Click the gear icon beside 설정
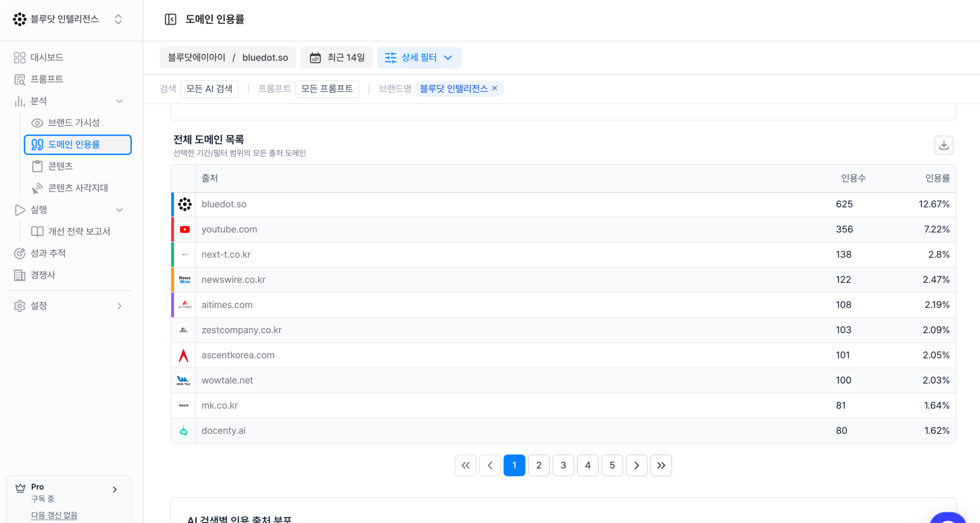Viewport: 980px width, 523px height. pyautogui.click(x=20, y=306)
